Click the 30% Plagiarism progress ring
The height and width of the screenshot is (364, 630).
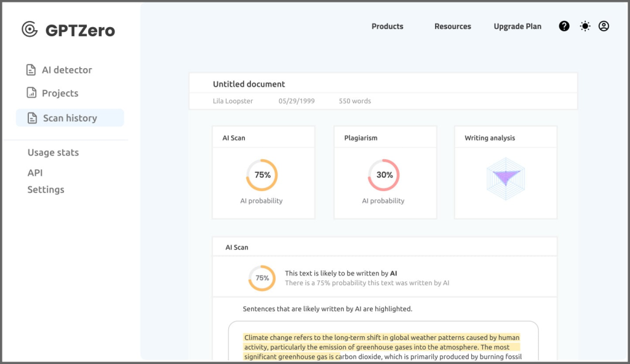[384, 175]
